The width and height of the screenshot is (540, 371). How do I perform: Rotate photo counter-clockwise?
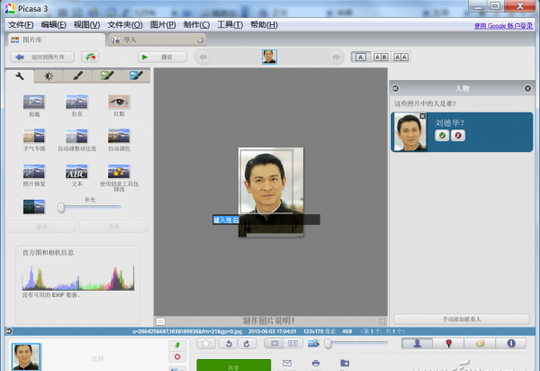229,343
